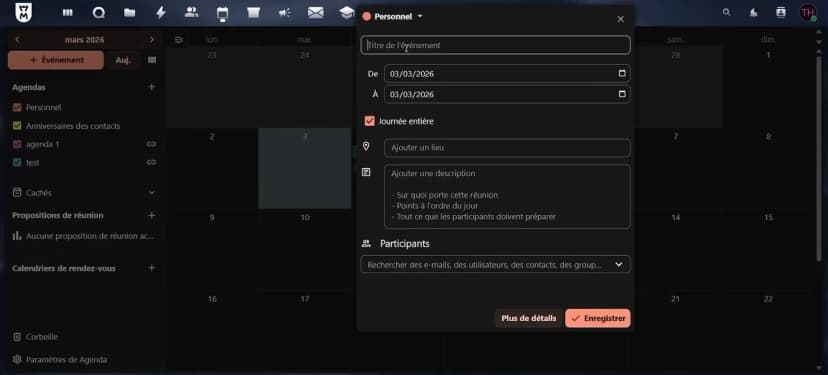Open the Participants search dropdown arrow
828x375 pixels.
(x=619, y=265)
